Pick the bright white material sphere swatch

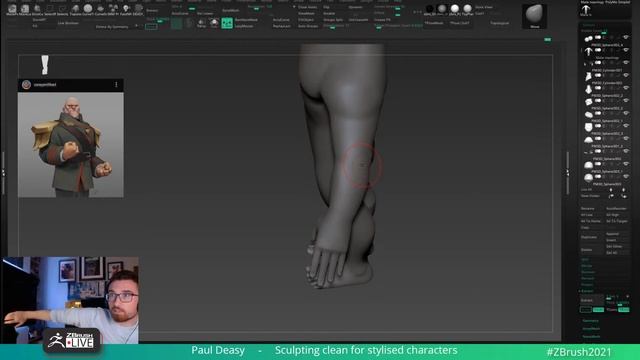pos(455,9)
